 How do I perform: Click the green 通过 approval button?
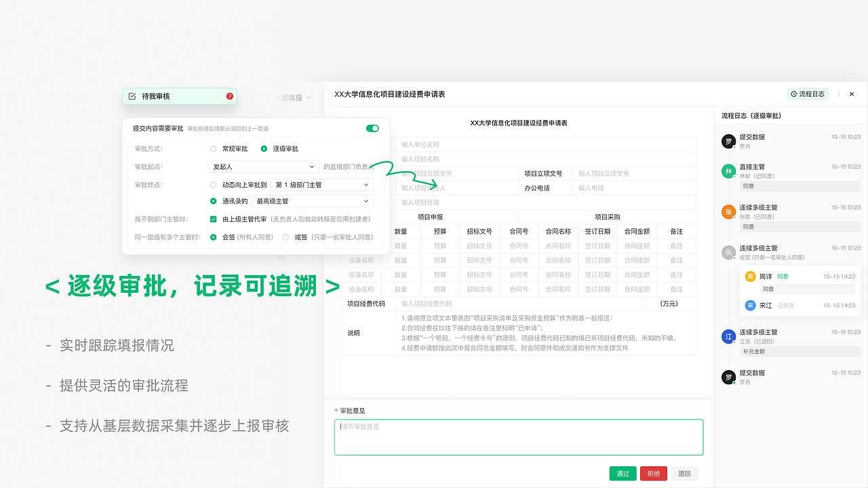pyautogui.click(x=623, y=473)
